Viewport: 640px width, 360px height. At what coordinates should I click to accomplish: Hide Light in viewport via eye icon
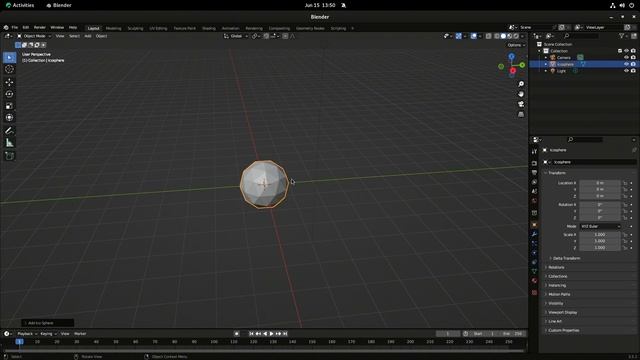click(626, 71)
